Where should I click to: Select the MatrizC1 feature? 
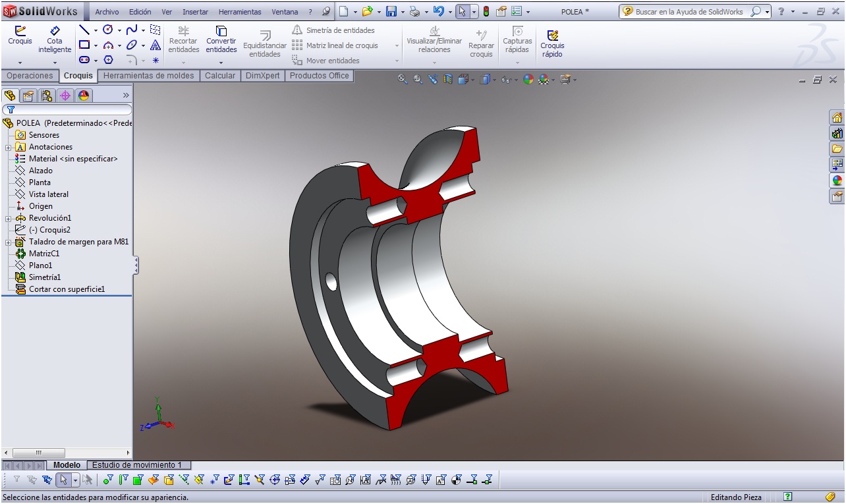(x=38, y=254)
